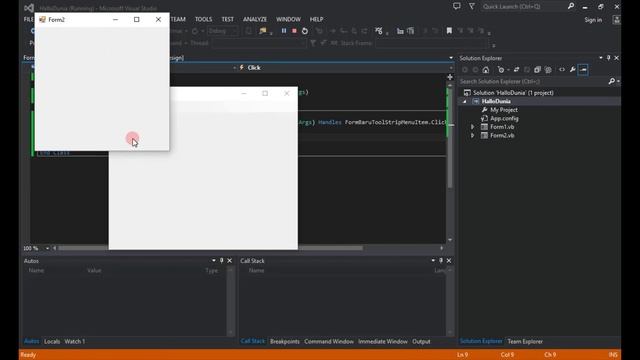The width and height of the screenshot is (640, 360).
Task: Open the ANALYZE menu
Action: click(255, 19)
